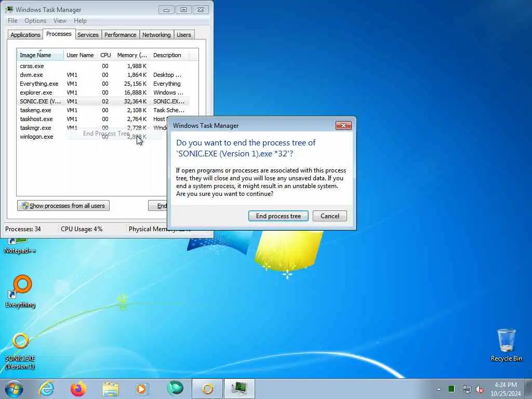
Task: Close the confirmation dialog with red X
Action: coord(343,126)
